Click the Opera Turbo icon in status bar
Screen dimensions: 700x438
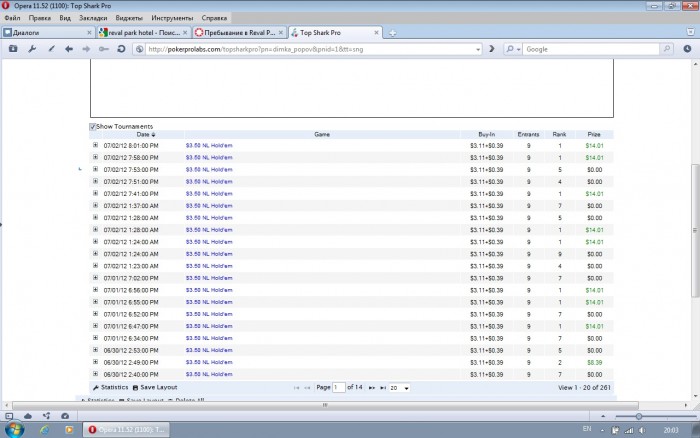[x=65, y=416]
